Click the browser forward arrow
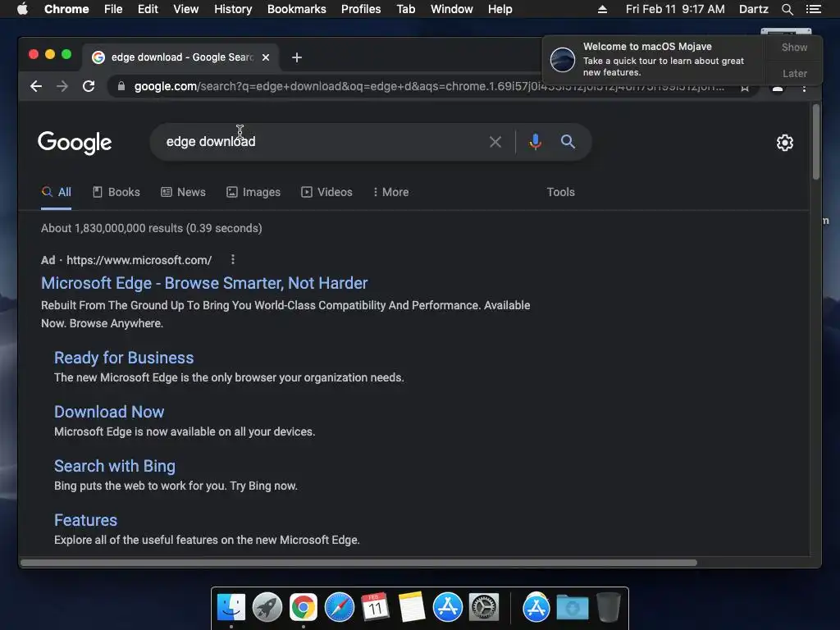 point(62,86)
